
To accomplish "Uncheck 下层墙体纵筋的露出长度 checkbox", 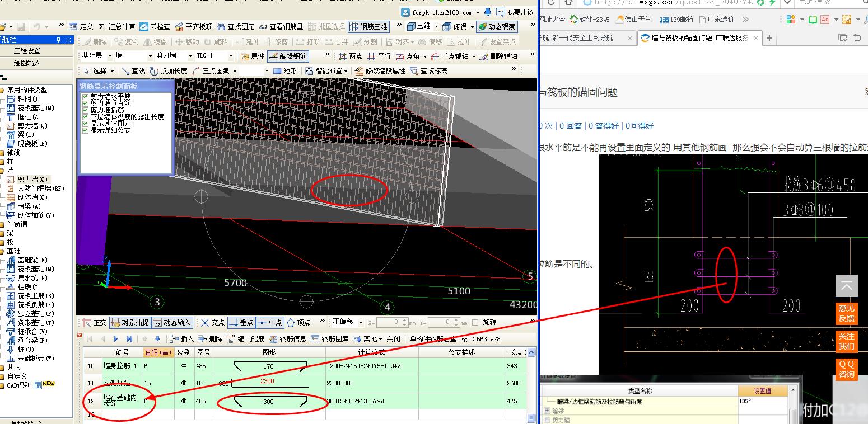I will pyautogui.click(x=85, y=117).
